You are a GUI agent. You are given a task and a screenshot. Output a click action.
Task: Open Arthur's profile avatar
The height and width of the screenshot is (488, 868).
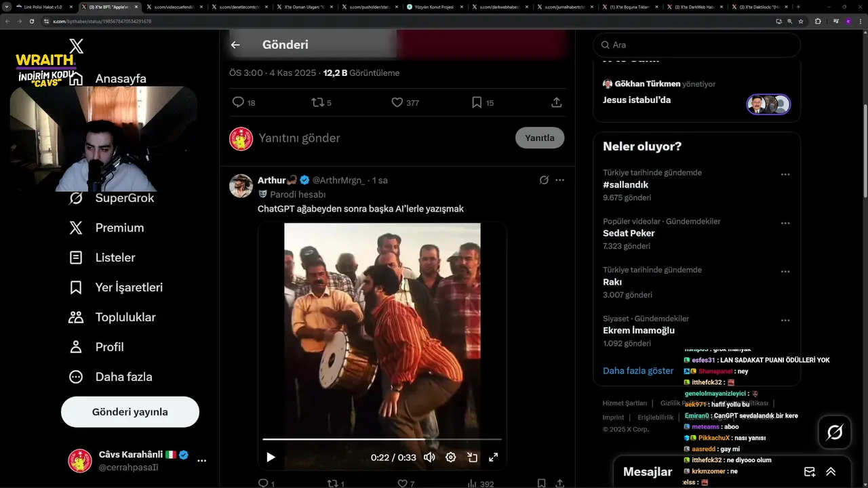tap(241, 186)
